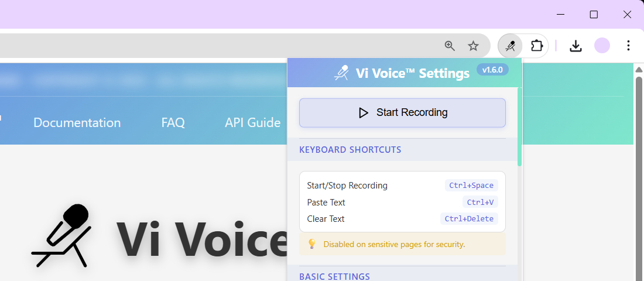Click the microphone icon in the popup header
The height and width of the screenshot is (281, 644).
pyautogui.click(x=342, y=73)
